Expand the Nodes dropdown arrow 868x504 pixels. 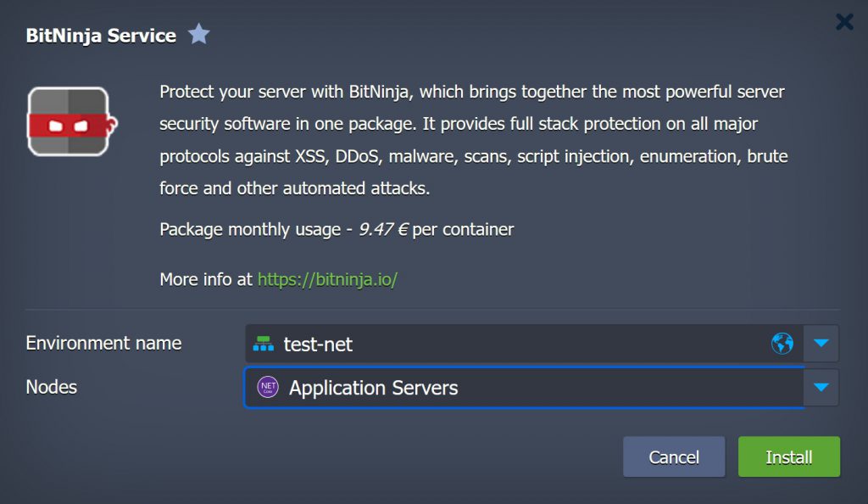(820, 388)
